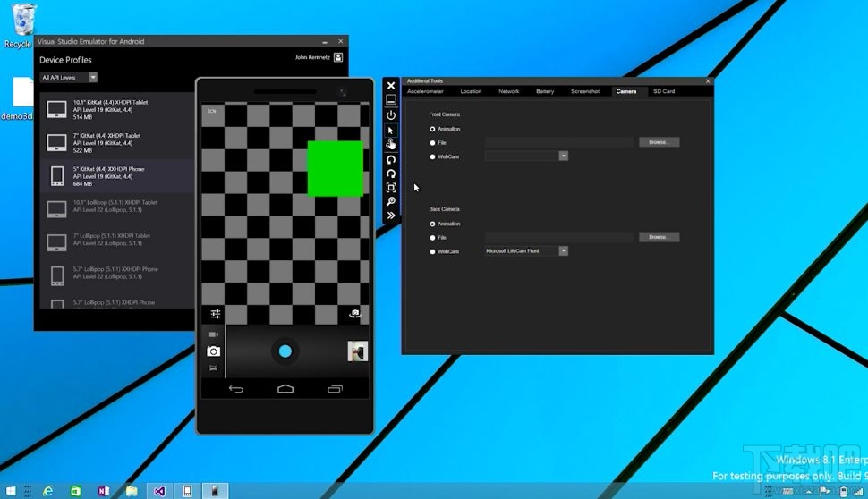Screen dimensions: 868x499
Task: Open demo3d desktop file
Action: pyautogui.click(x=20, y=98)
